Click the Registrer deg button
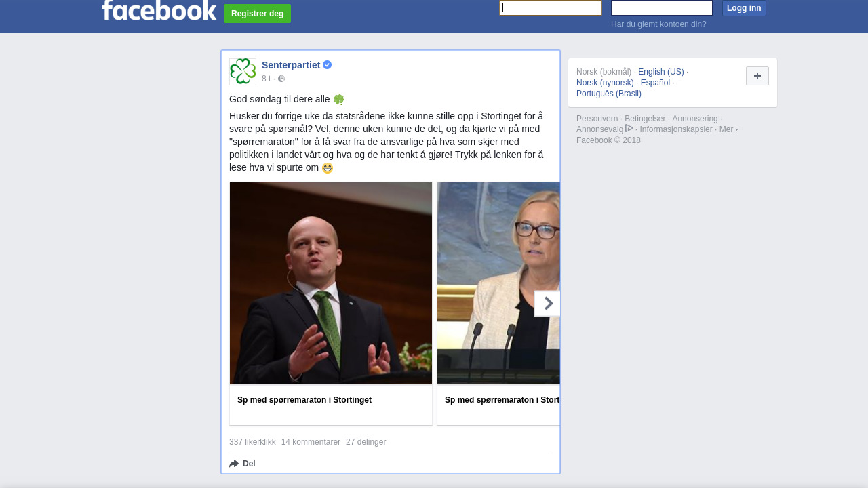Viewport: 868px width, 488px height. (257, 14)
